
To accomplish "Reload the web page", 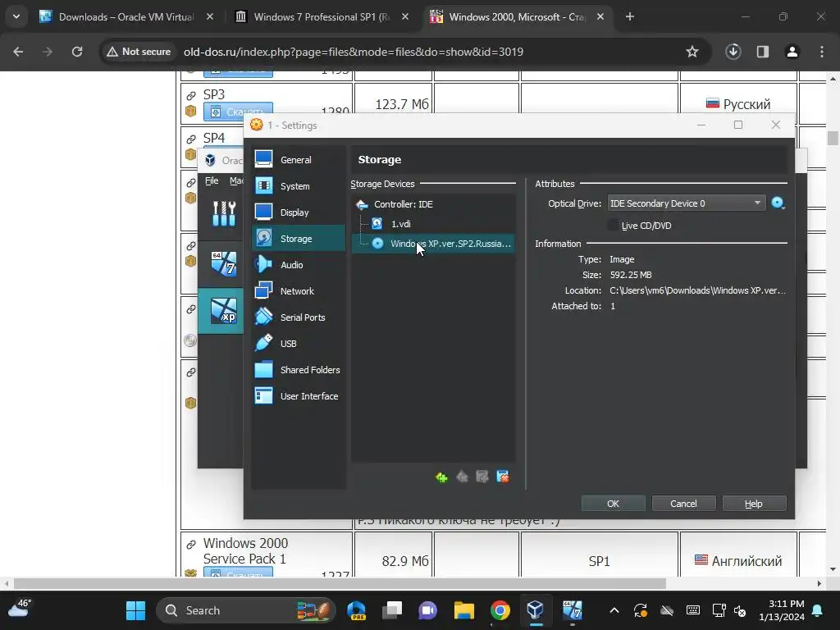I will [x=77, y=52].
